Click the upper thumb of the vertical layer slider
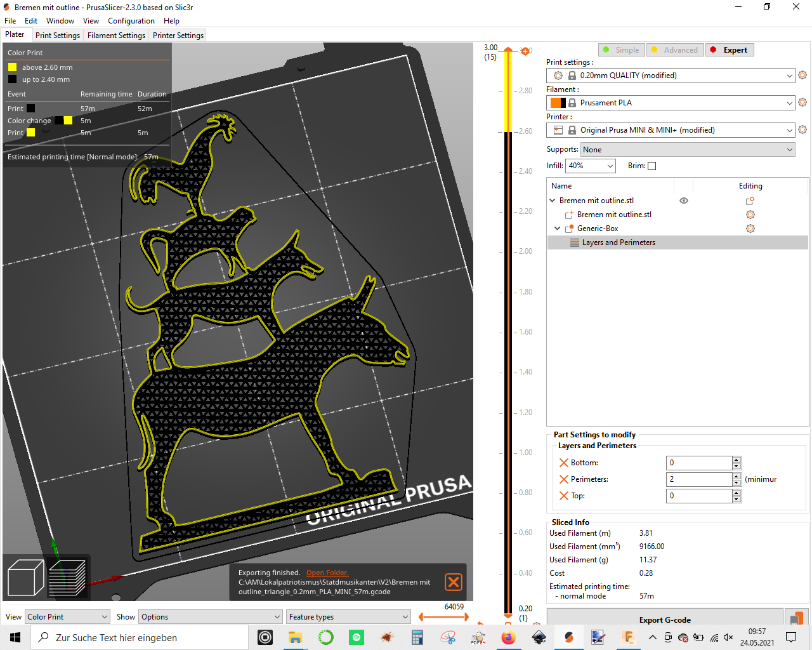The image size is (812, 650). click(x=507, y=50)
